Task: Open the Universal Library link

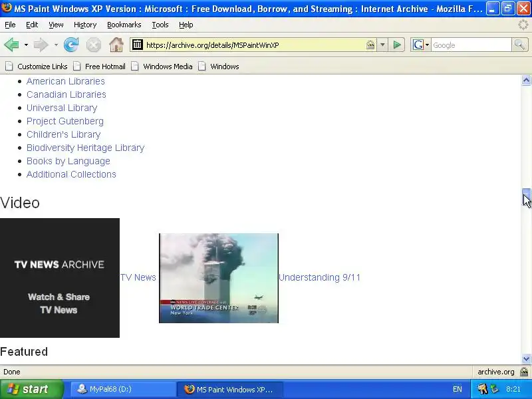Action: 62,108
